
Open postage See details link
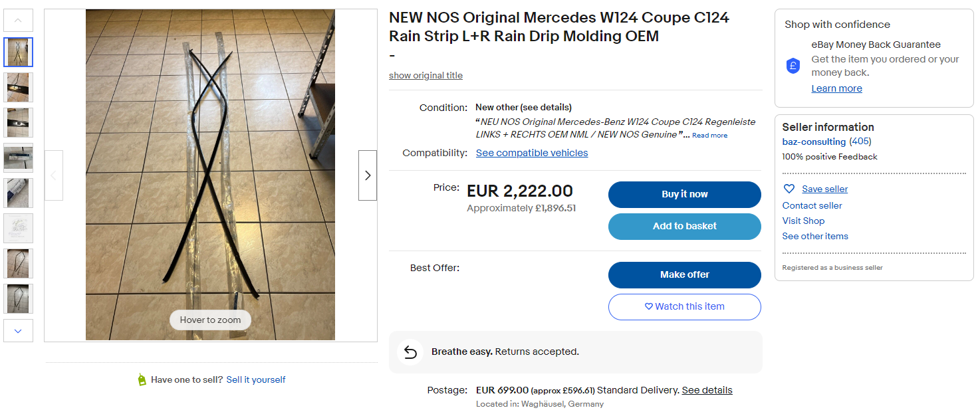click(x=707, y=390)
